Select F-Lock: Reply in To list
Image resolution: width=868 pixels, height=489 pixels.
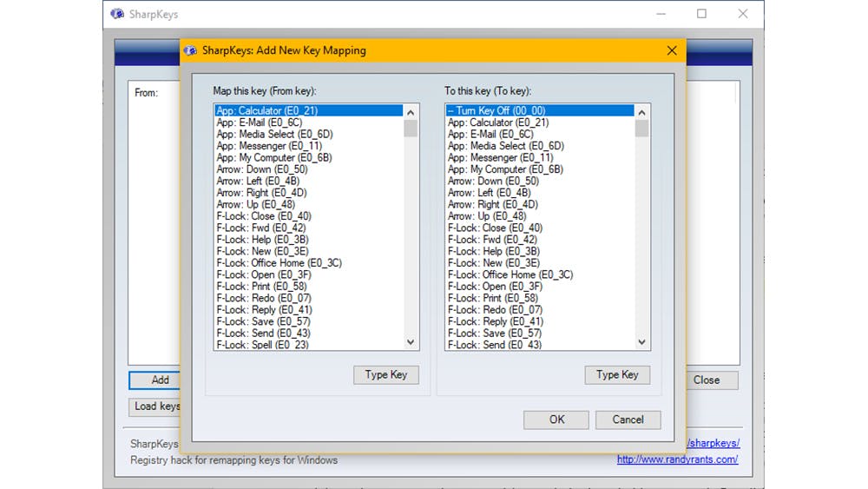(540, 321)
